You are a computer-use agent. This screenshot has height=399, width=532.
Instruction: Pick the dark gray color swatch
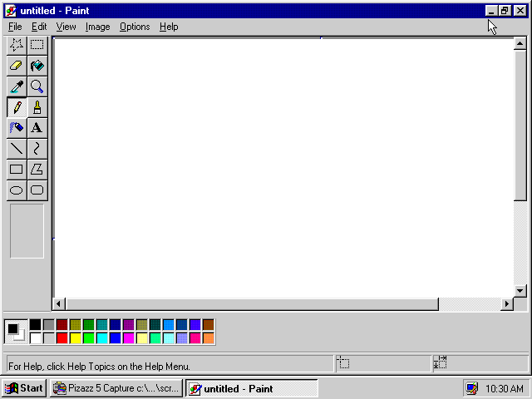point(49,325)
